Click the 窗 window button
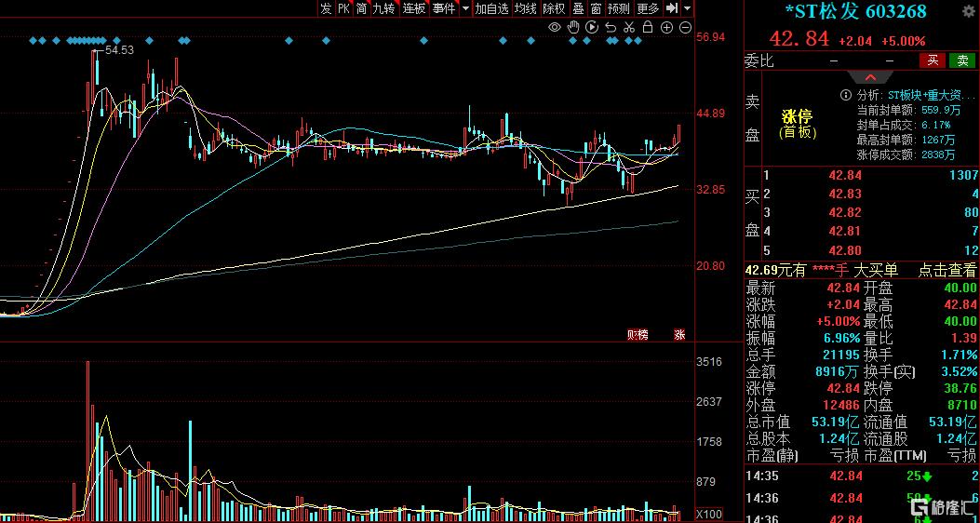The width and height of the screenshot is (980, 523). click(597, 8)
